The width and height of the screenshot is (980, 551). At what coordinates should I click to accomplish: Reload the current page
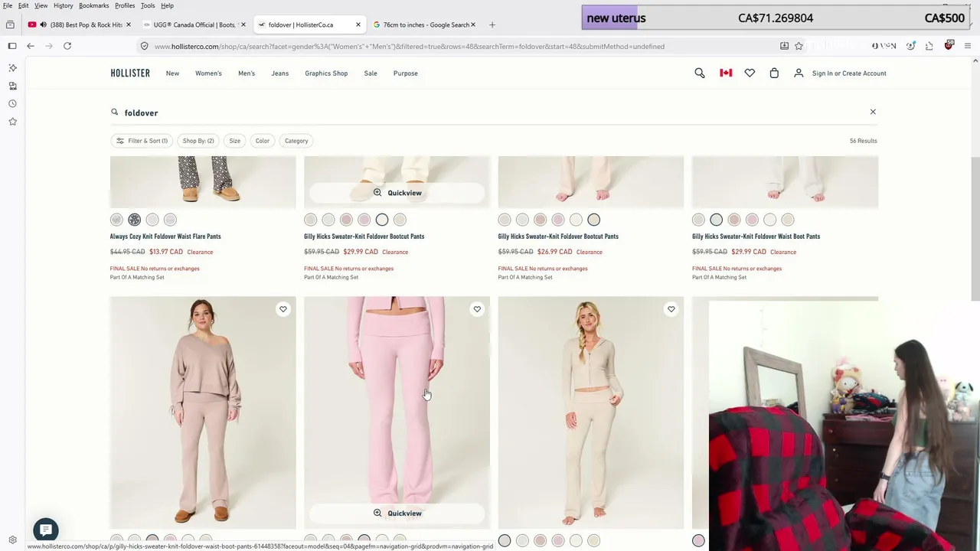click(x=67, y=46)
